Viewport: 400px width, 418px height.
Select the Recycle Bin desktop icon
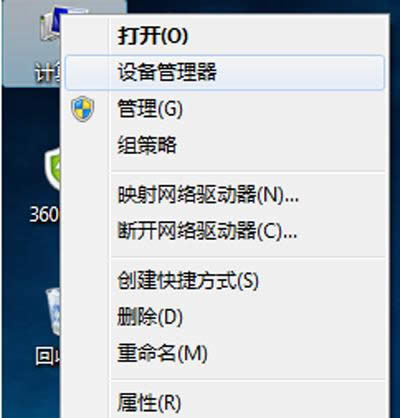click(53, 312)
